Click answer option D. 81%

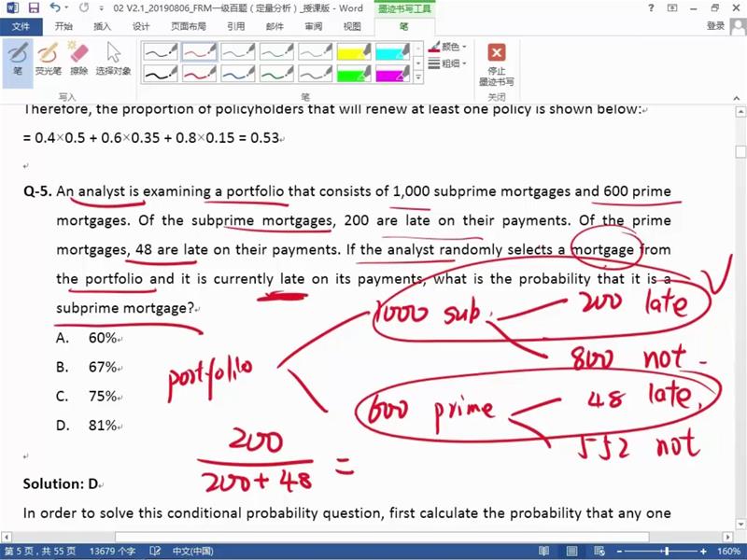pyautogui.click(x=87, y=425)
